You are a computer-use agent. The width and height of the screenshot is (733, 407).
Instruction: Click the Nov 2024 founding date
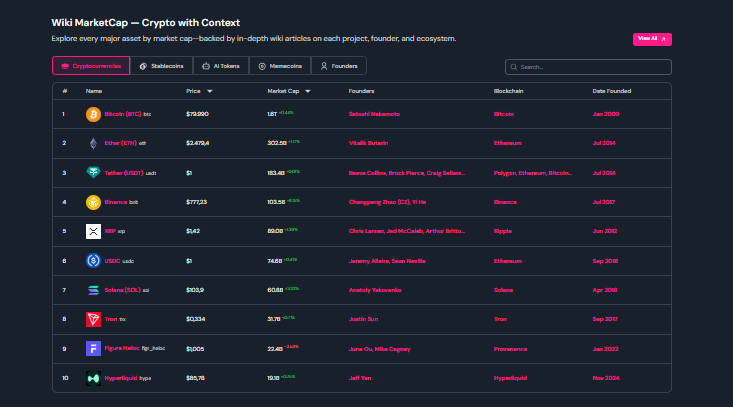pos(606,378)
